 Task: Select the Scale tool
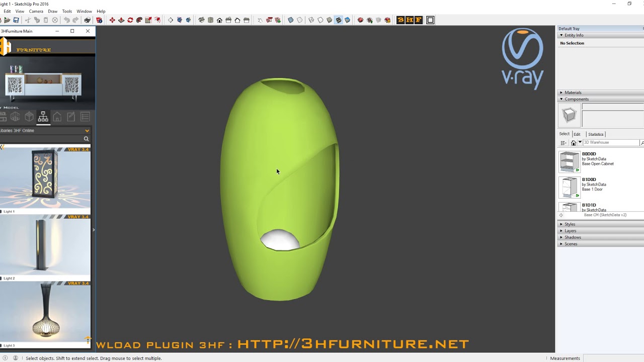(148, 20)
